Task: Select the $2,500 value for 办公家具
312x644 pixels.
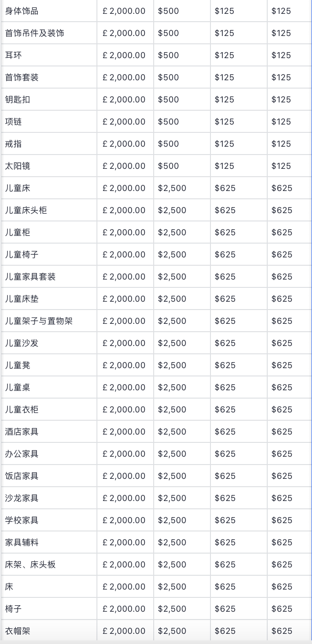Action: pyautogui.click(x=172, y=454)
